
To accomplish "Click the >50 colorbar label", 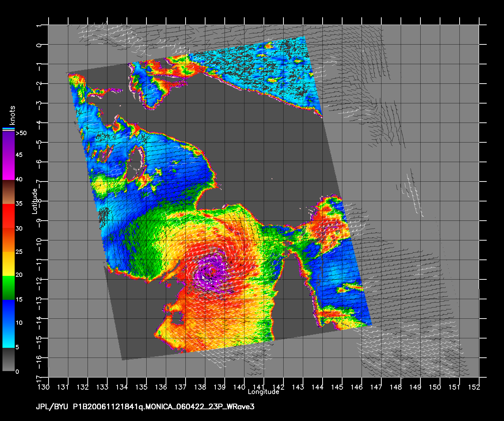I will click(21, 133).
